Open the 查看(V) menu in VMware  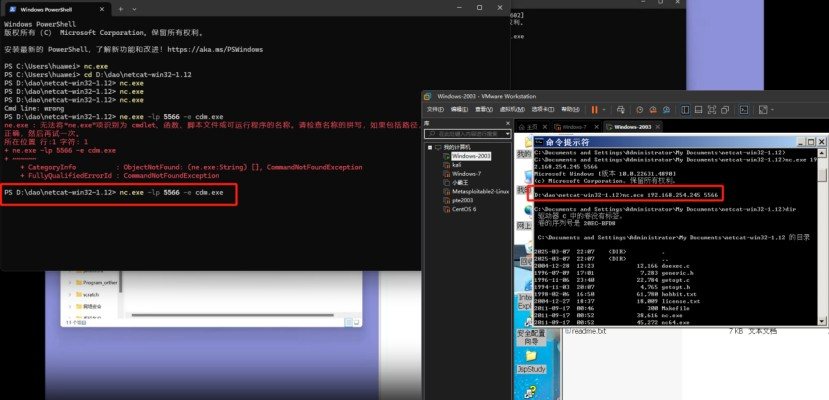tap(484, 109)
